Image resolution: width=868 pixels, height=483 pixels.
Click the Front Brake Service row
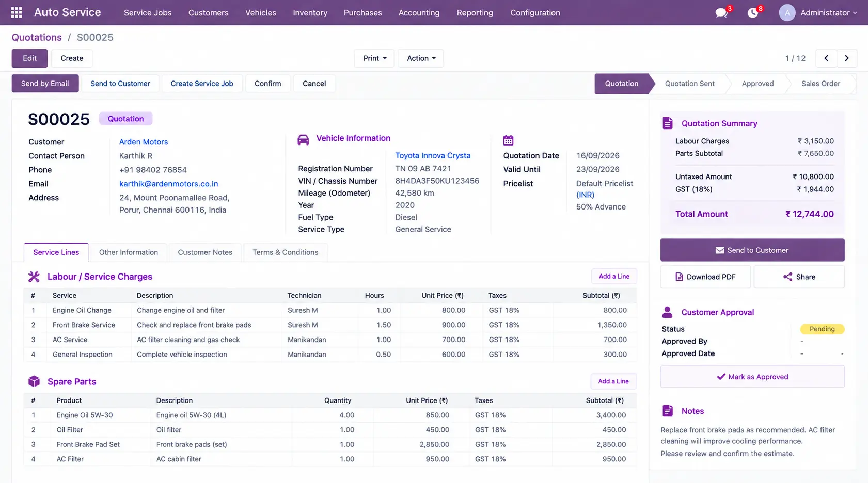[330, 325]
